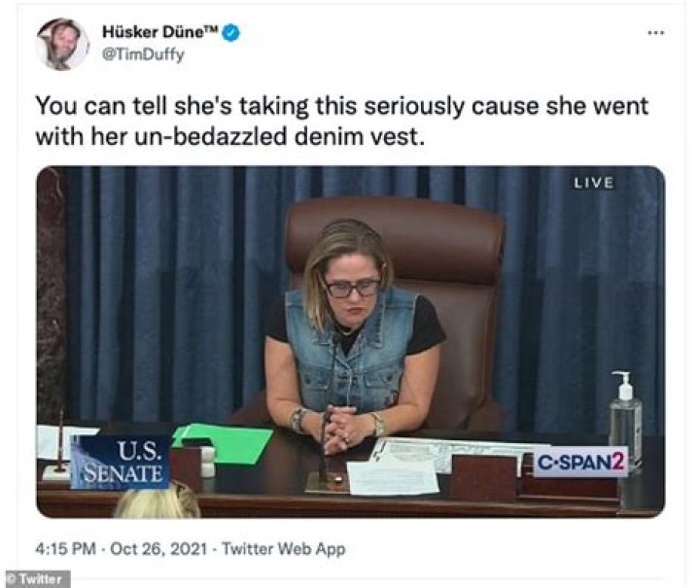Click the trademark symbol after display name
This screenshot has height=588, width=700.
[212, 29]
